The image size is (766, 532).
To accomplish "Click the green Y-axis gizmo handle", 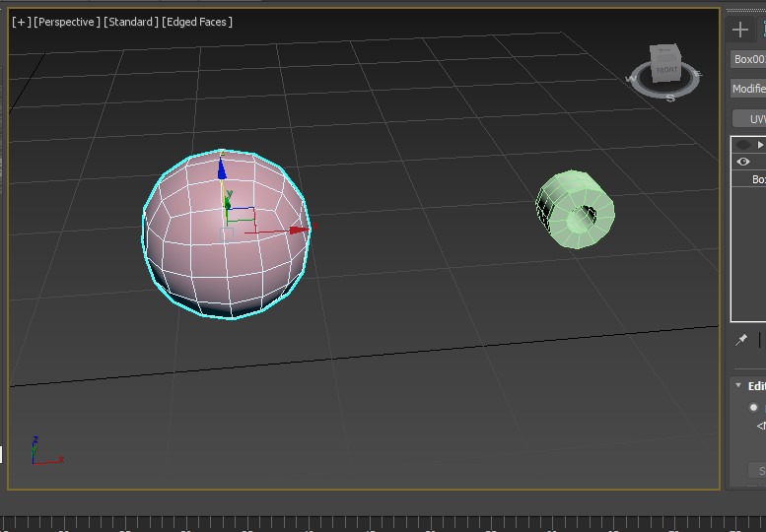I will [227, 203].
